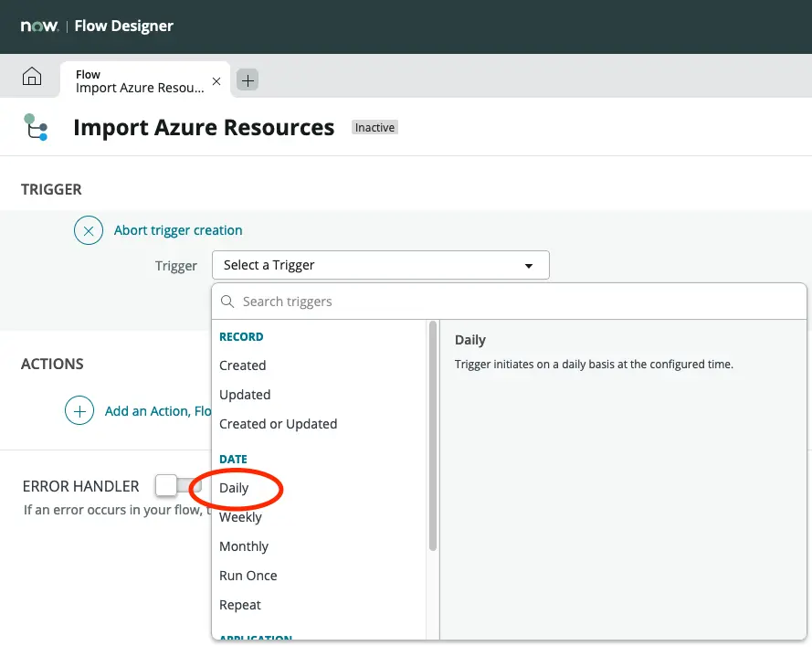Click the Search triggers input field
Viewport: 812px width, 667px height.
[x=511, y=302]
